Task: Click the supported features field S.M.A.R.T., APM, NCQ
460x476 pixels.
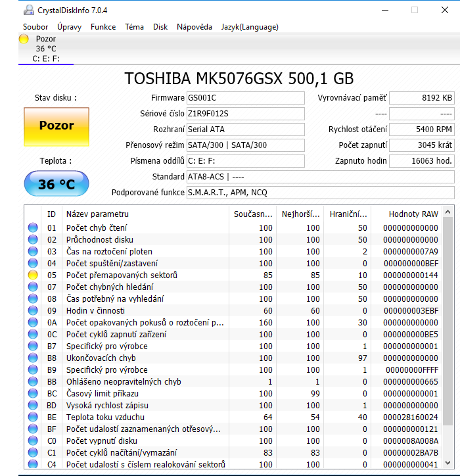Action: (321, 193)
